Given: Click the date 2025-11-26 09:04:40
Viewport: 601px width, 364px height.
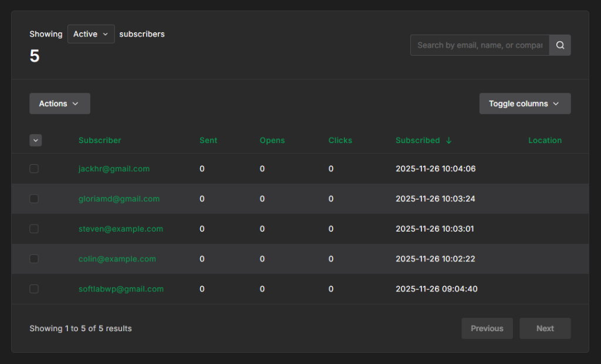Looking at the screenshot, I should pos(437,289).
